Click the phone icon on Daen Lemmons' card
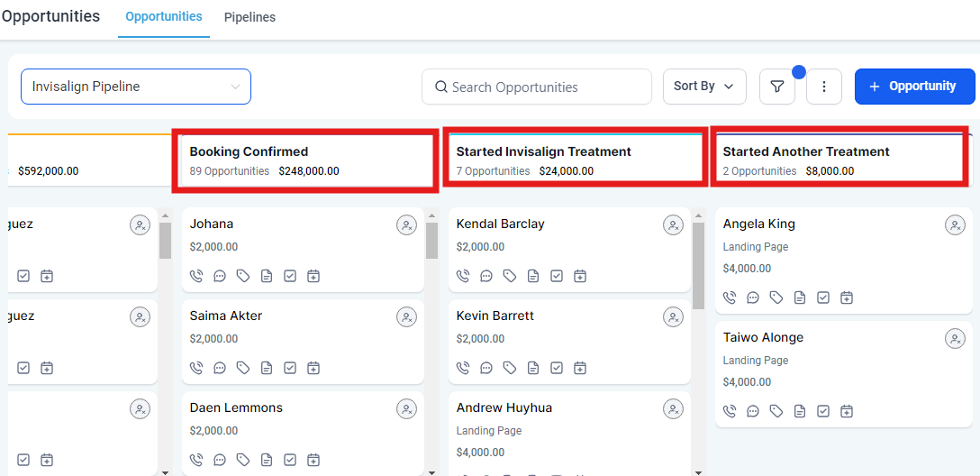 coord(196,460)
